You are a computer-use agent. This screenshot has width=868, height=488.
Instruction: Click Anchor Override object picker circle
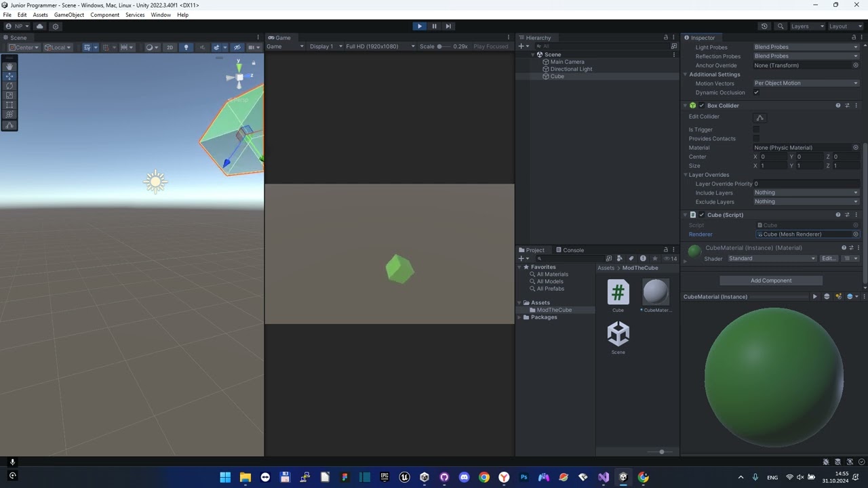click(x=856, y=65)
